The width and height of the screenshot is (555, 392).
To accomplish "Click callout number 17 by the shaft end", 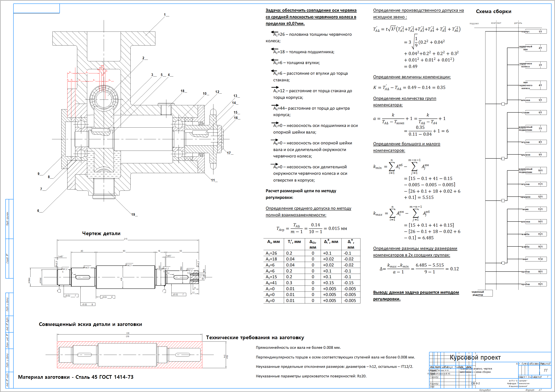I will click(229, 153).
